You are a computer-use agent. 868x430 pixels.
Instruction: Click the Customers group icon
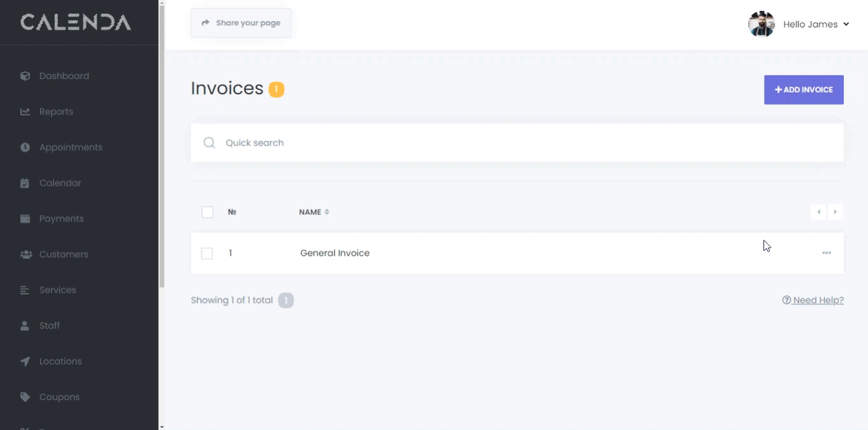[x=25, y=255]
